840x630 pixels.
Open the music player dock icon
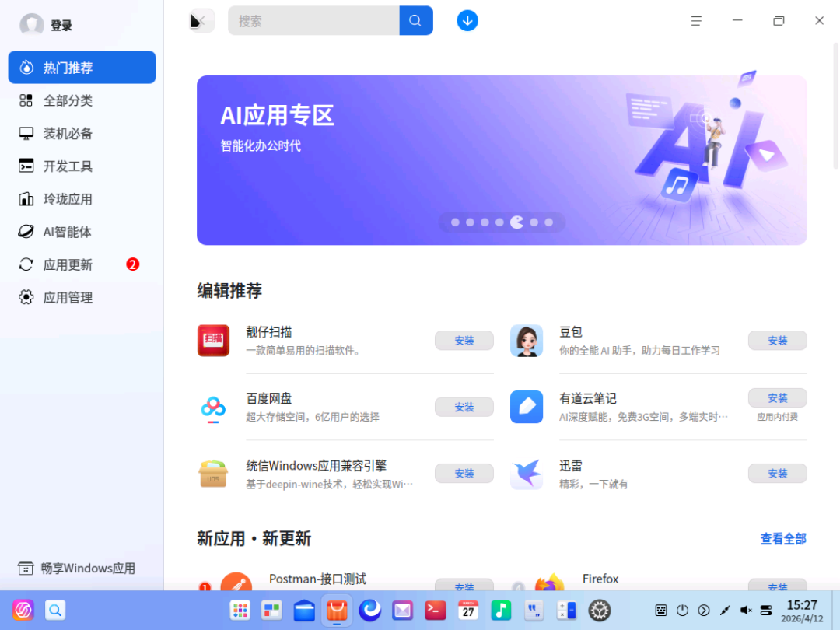501,611
